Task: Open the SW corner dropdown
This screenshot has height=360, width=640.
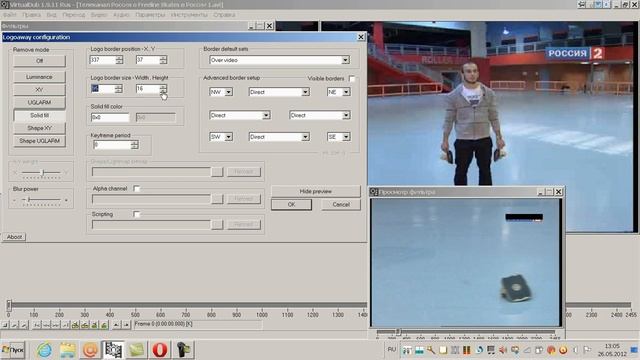Action: 221,137
